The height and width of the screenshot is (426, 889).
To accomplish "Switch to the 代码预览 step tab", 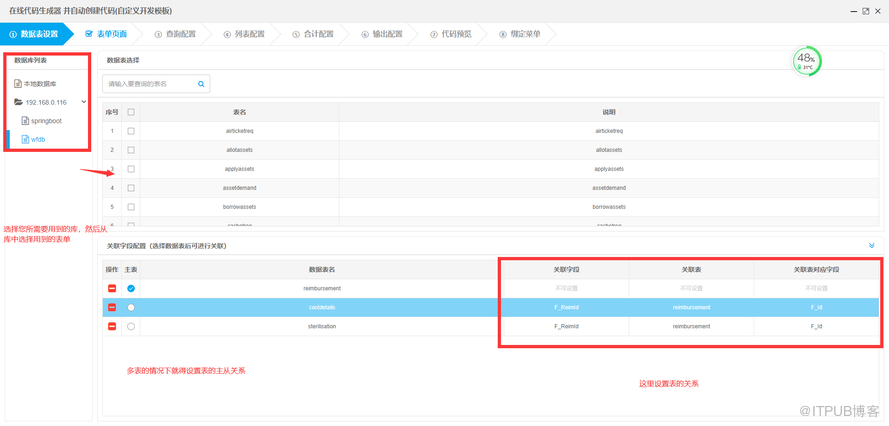I will coord(455,34).
